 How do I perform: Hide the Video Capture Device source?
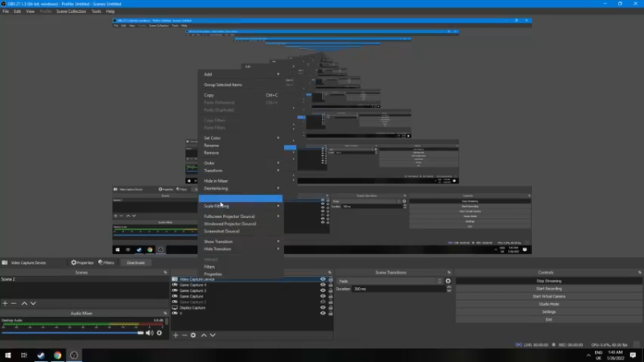pos(323,279)
